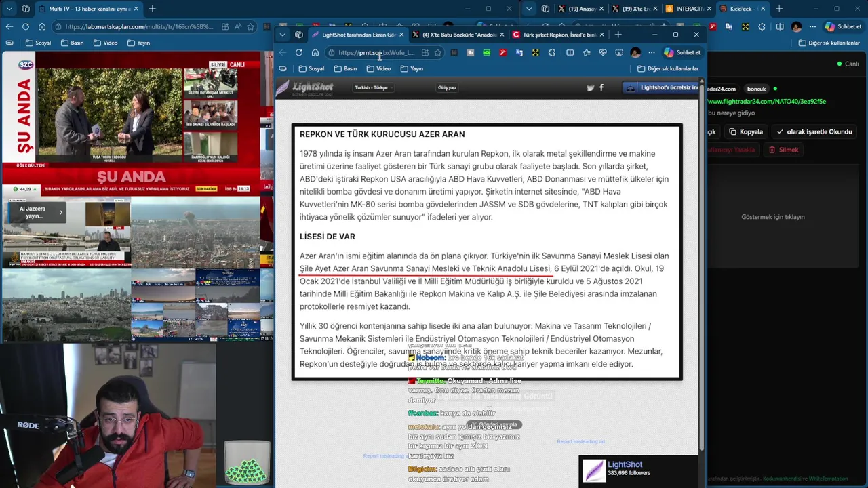This screenshot has width=868, height=488.
Task: Open extensions puzzle icon in LightShot browser window
Action: click(552, 52)
